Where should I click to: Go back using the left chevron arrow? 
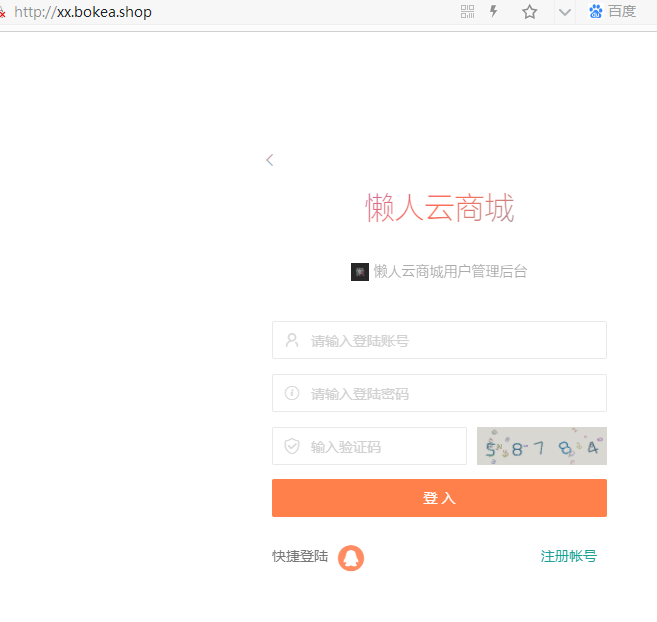270,160
